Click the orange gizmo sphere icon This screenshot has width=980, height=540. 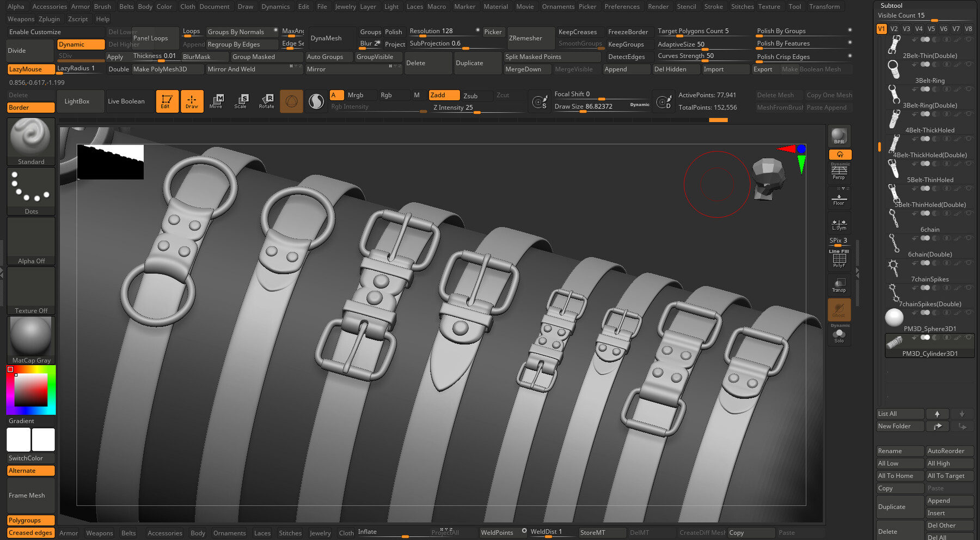(x=291, y=101)
